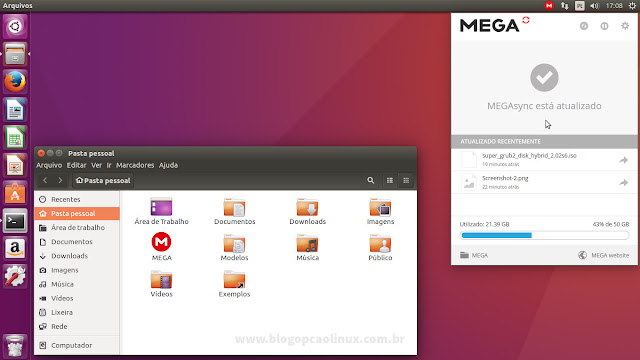
Task: Open the Ir menu in Files
Action: tap(109, 165)
